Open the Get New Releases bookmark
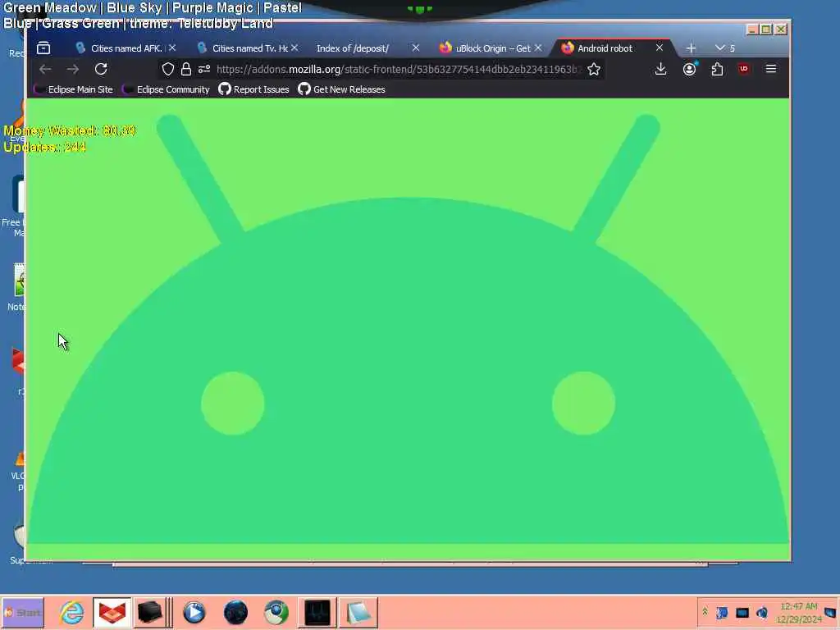Screen dimensions: 840x630 342,89
